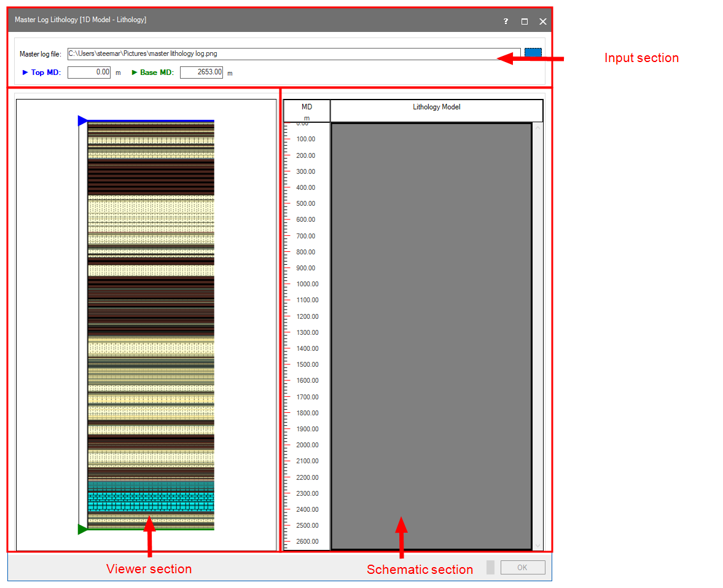Click the blue browse button for master log file
The width and height of the screenshot is (723, 588).
click(x=533, y=53)
